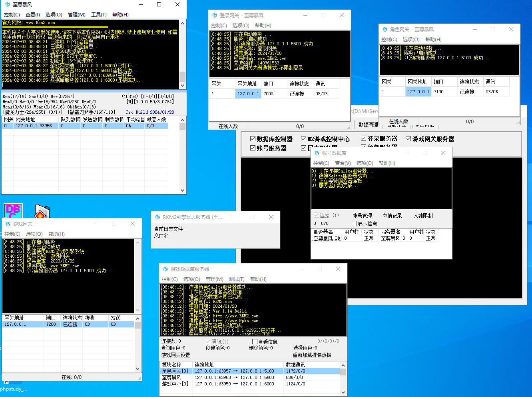
Task: Click the 登录网关 window title icon
Action: pos(215,15)
